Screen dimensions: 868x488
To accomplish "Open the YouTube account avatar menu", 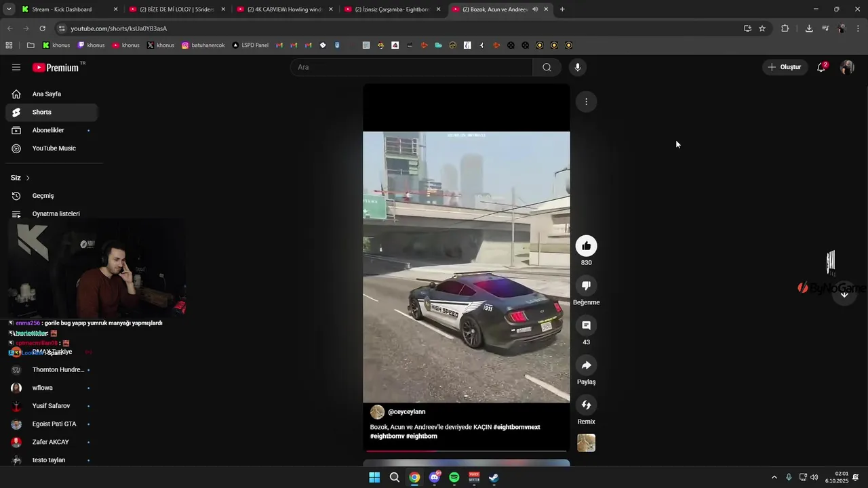I will click(x=847, y=67).
